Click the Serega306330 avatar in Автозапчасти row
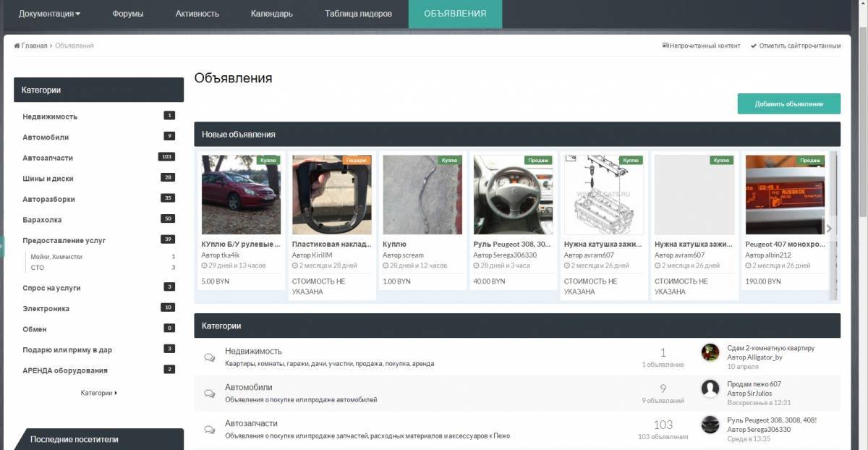Viewport: 868px width, 450px height. tap(710, 425)
